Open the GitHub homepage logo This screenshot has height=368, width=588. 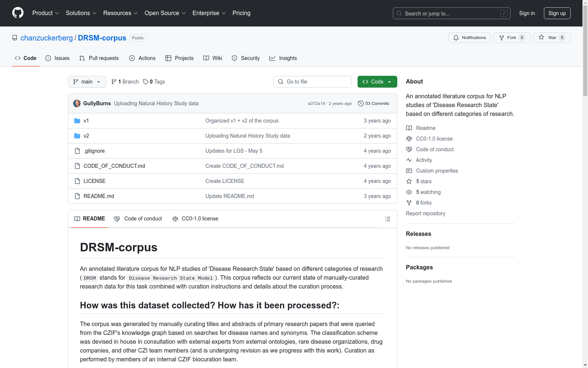pyautogui.click(x=18, y=13)
